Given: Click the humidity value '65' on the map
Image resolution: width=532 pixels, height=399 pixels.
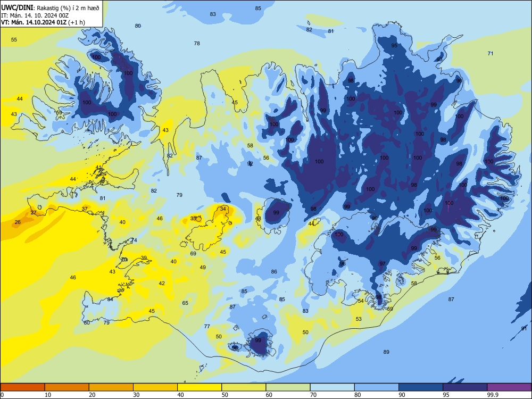Looking at the screenshot, I should click(x=185, y=303).
